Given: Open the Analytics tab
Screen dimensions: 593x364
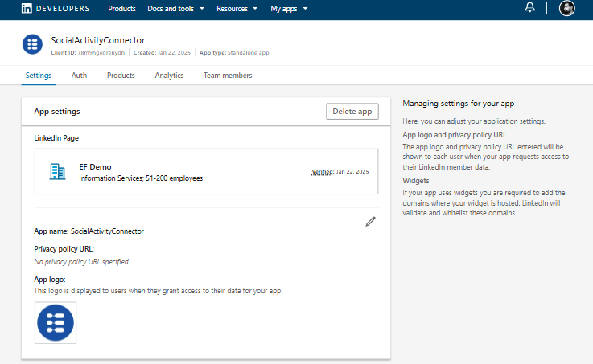Looking at the screenshot, I should (x=169, y=76).
